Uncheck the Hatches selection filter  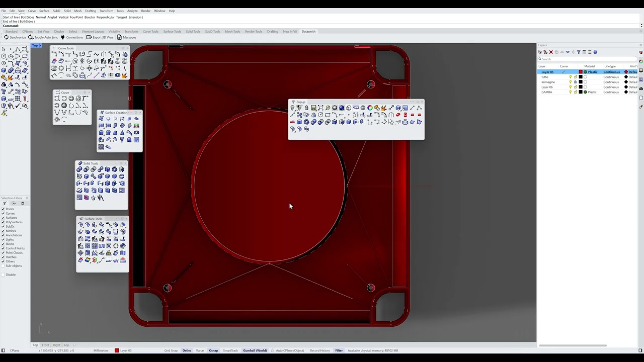(x=3, y=257)
